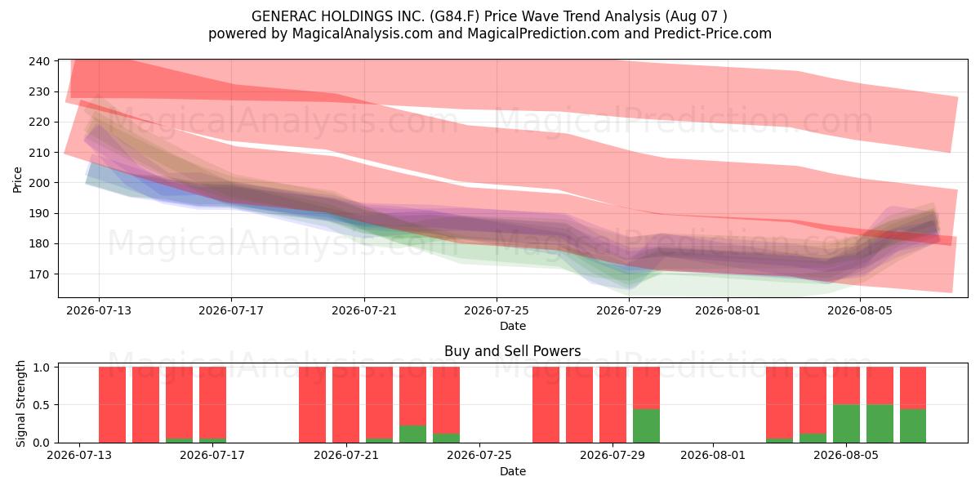Click the 2026-08-01 date tick on the signal chart
This screenshot has height=490, width=980.
point(713,456)
